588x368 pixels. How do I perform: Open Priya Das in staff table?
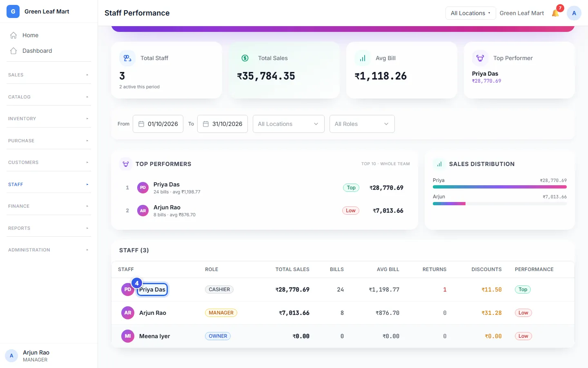tap(152, 289)
